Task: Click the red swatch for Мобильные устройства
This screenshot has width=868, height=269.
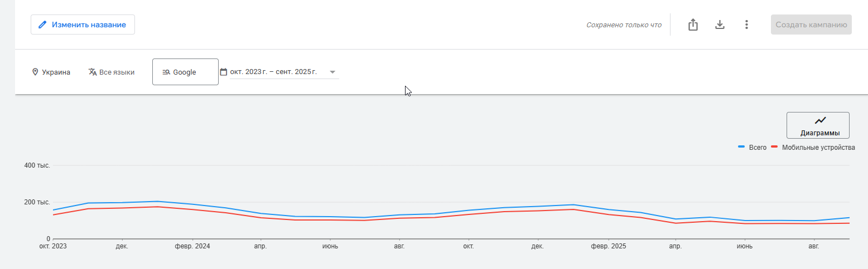Action: [x=774, y=147]
